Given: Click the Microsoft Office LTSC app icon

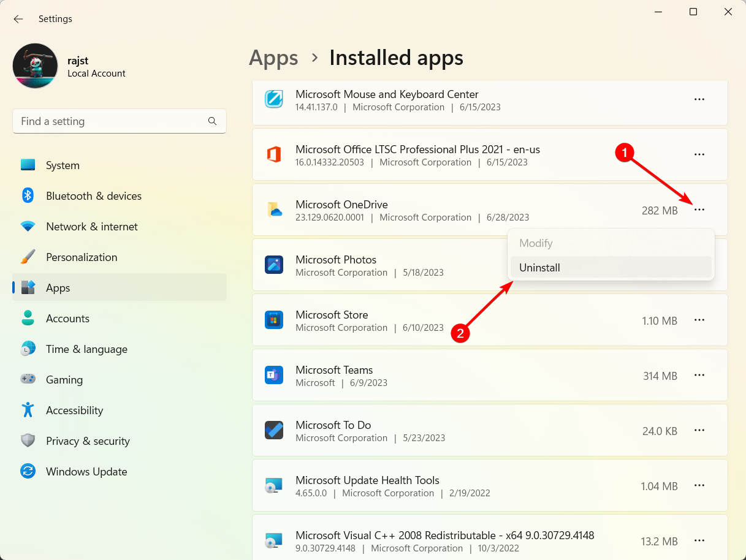Looking at the screenshot, I should (x=274, y=155).
